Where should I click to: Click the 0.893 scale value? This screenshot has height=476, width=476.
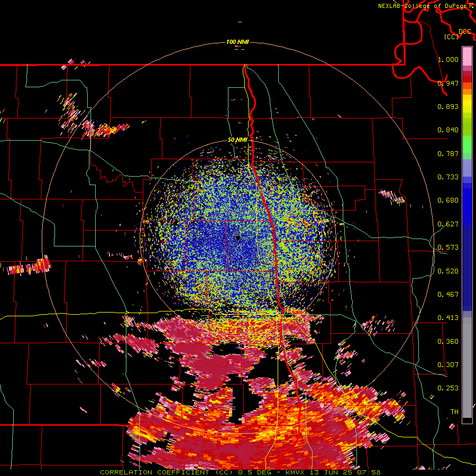pos(448,106)
